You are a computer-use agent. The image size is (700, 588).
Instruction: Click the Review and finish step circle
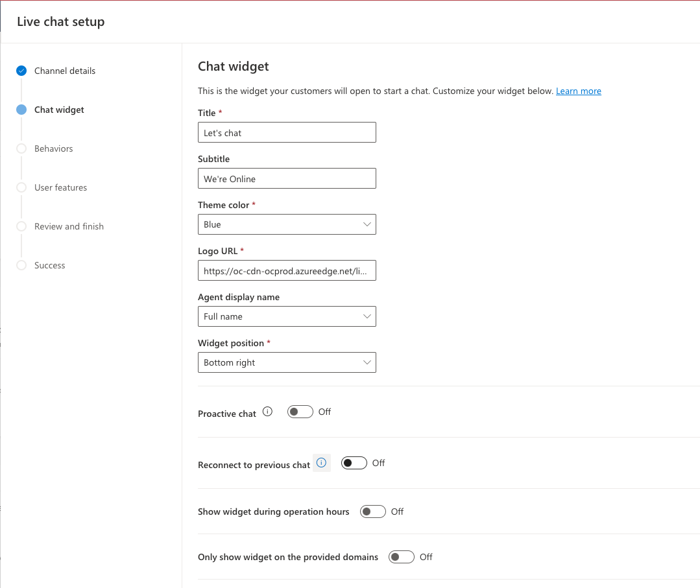click(21, 226)
